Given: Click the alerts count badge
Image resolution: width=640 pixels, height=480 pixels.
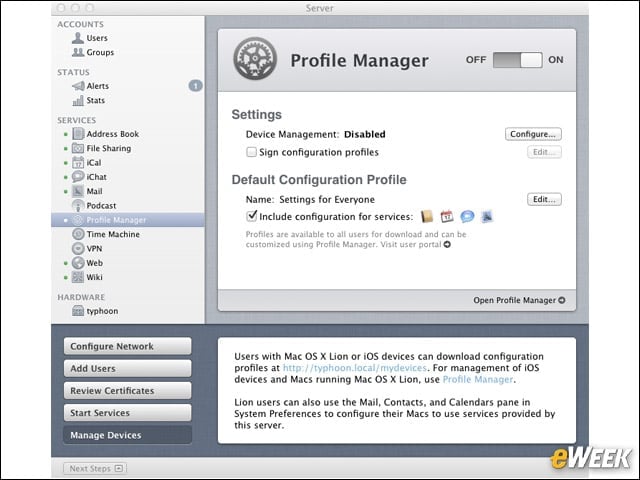Looking at the screenshot, I should (196, 86).
